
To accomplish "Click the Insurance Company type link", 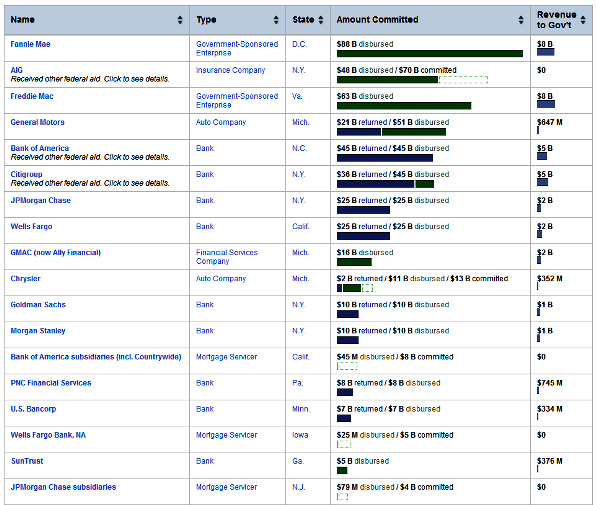I will click(x=230, y=70).
